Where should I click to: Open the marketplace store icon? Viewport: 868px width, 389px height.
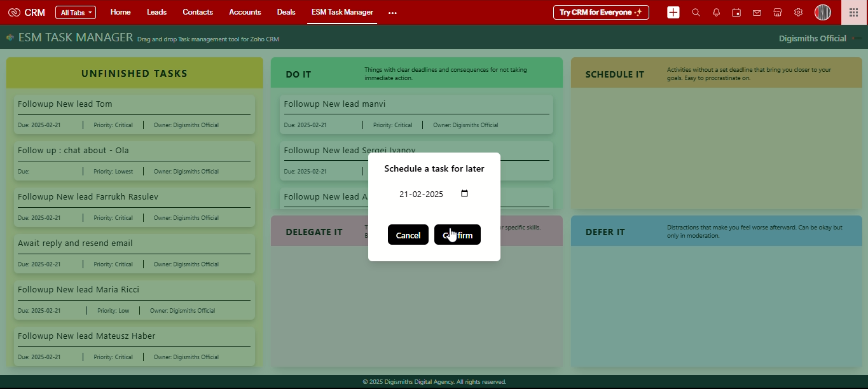pyautogui.click(x=777, y=13)
